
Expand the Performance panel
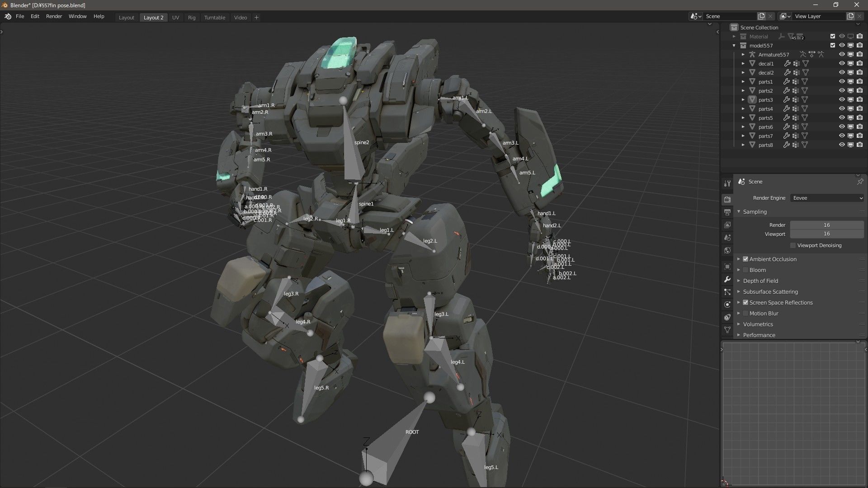pos(739,335)
